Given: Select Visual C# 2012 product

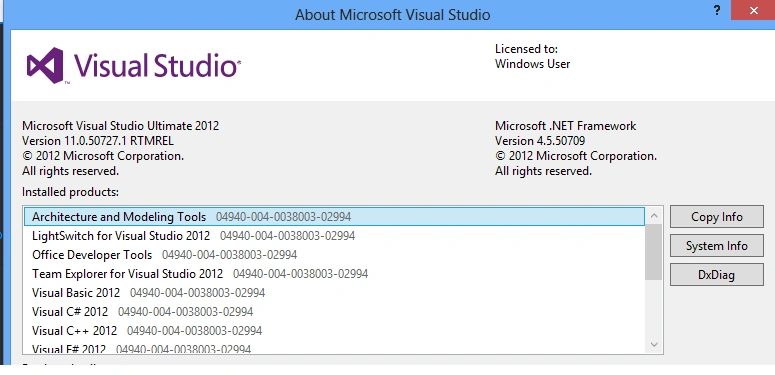Looking at the screenshot, I should (x=335, y=312).
